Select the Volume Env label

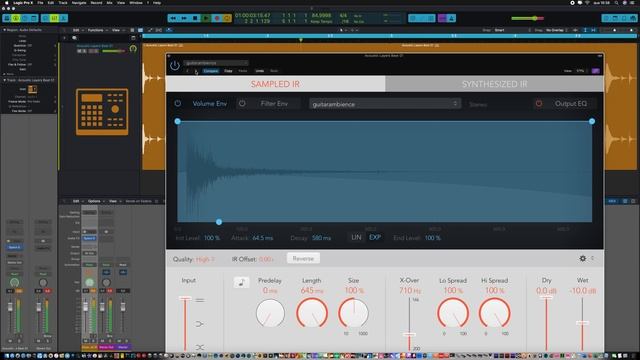point(209,104)
